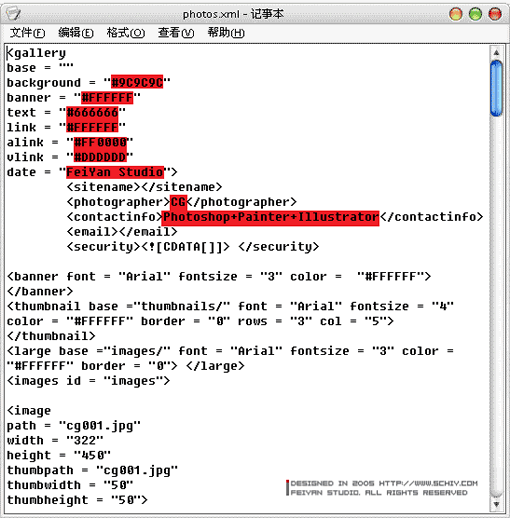Click the red close window button
The image size is (510, 518).
pos(495,14)
